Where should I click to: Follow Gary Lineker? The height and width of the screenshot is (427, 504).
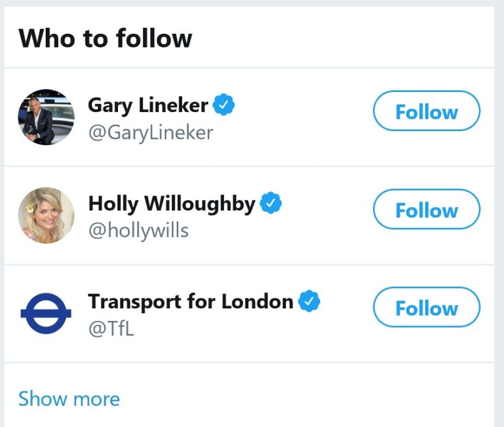click(426, 111)
